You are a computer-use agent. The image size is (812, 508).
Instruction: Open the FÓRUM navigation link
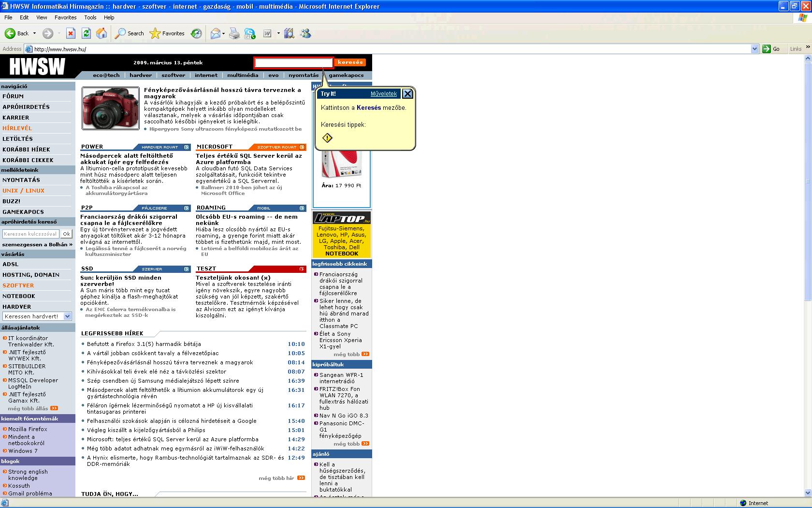(13, 96)
